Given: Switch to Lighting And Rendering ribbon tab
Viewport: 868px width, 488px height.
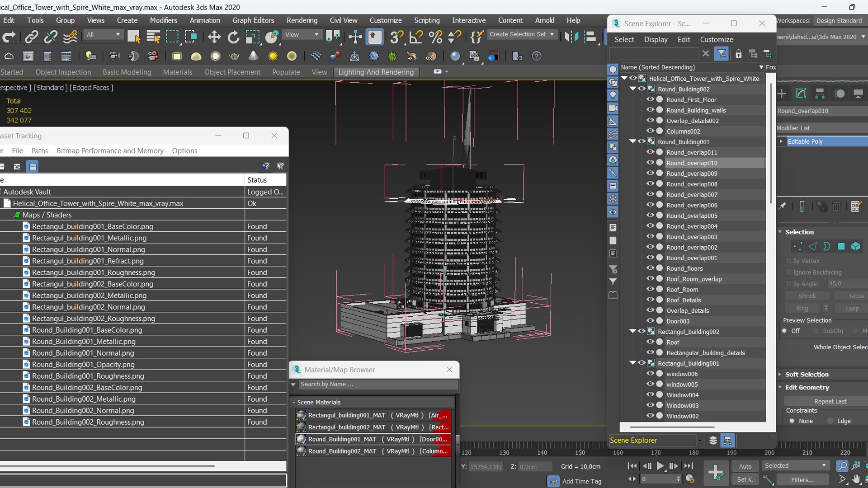Looking at the screenshot, I should [376, 72].
